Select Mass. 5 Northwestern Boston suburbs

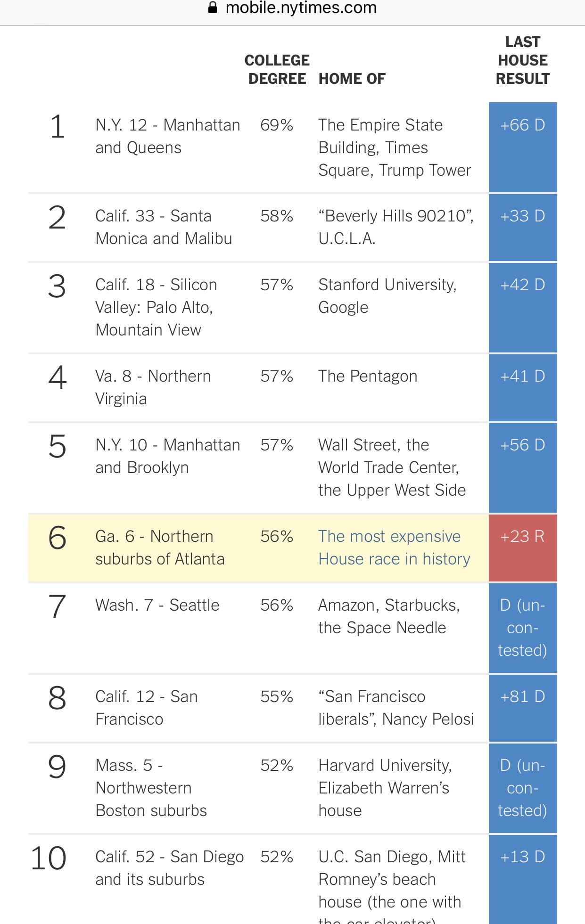click(x=151, y=788)
